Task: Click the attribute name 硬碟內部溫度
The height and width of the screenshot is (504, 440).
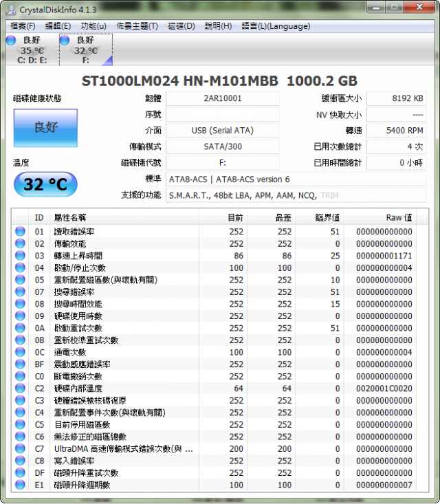Action: (78, 388)
